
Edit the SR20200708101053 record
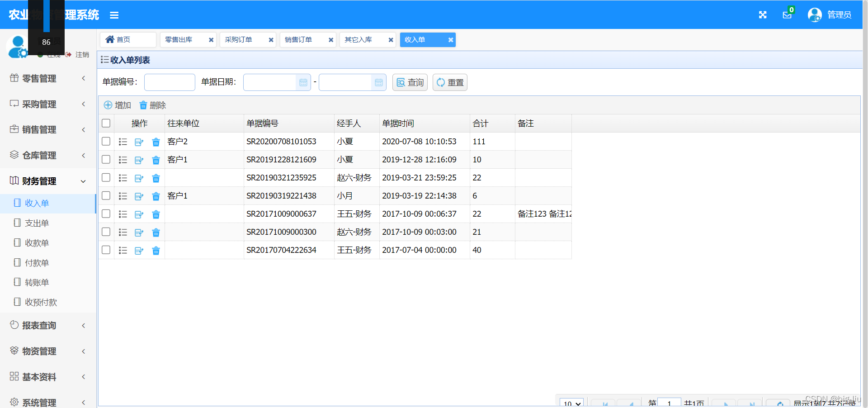click(139, 142)
